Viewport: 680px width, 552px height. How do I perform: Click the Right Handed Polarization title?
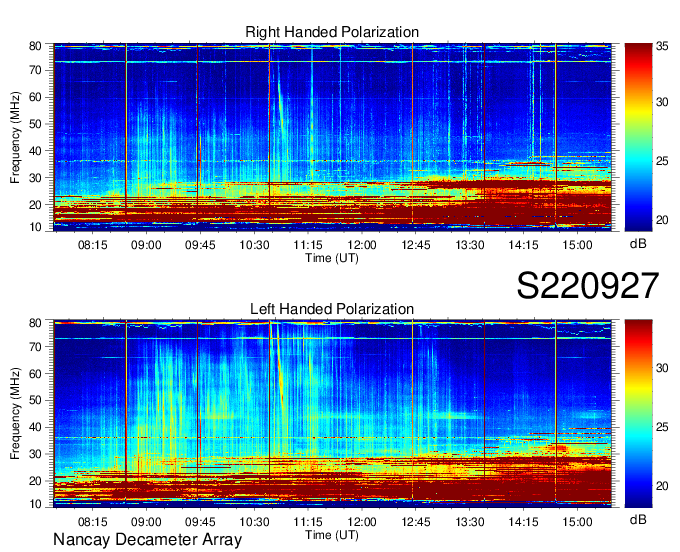[332, 32]
